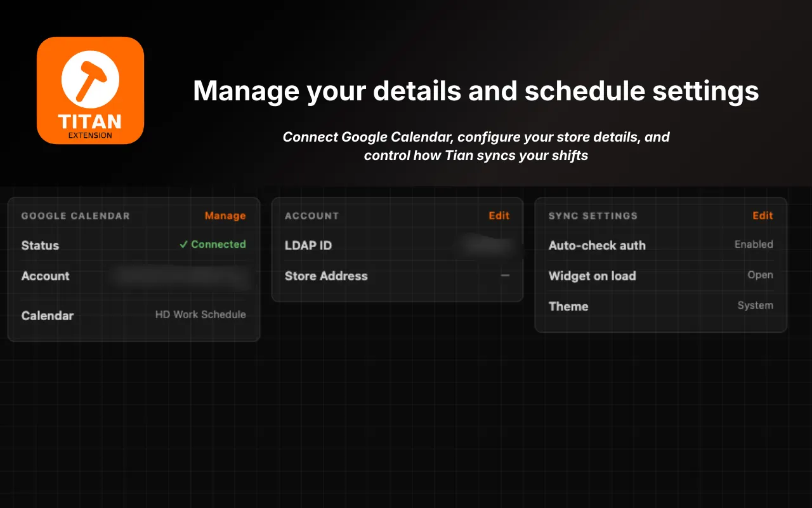Click the blurred LDAP ID value
Image resolution: width=812 pixels, height=508 pixels.
(x=490, y=244)
